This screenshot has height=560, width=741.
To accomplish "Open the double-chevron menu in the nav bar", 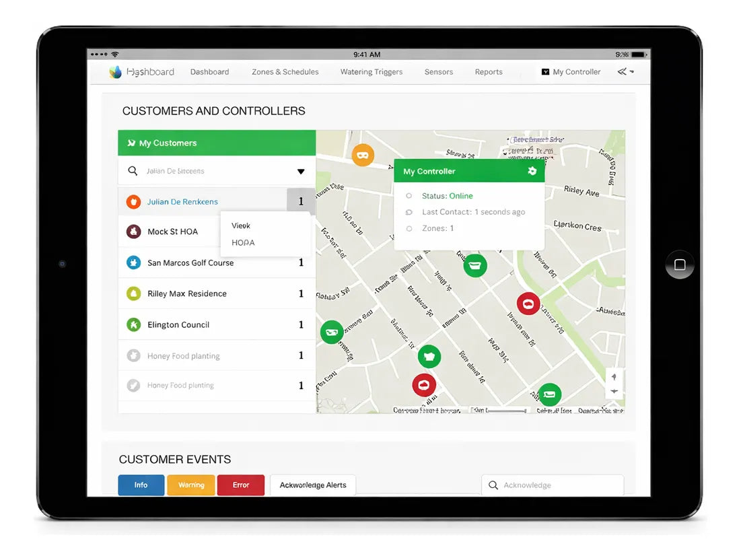I will 625,72.
